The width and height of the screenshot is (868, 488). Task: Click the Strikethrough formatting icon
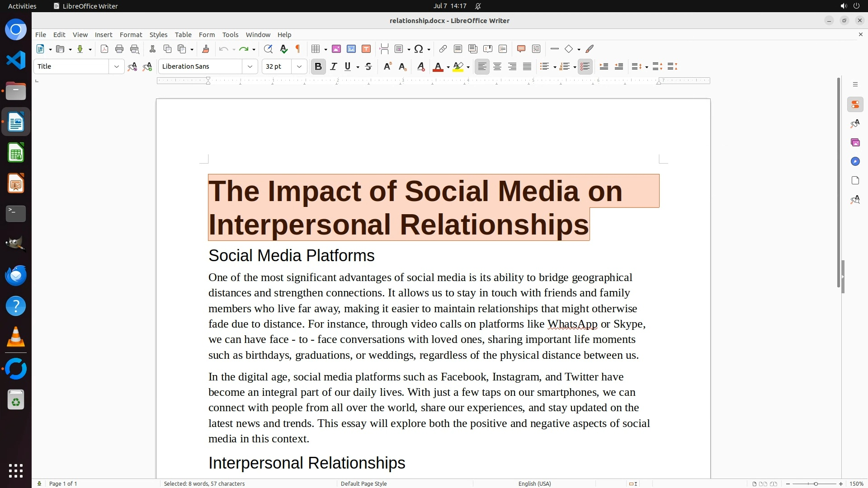click(x=368, y=67)
